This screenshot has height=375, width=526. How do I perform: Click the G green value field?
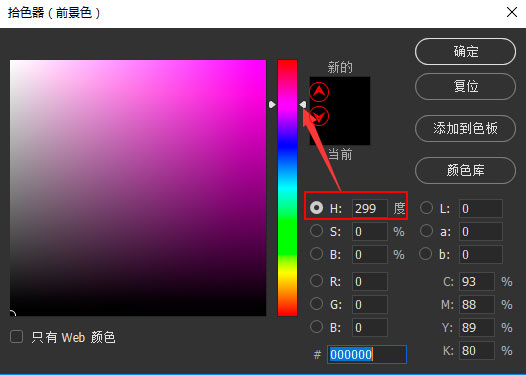point(370,305)
